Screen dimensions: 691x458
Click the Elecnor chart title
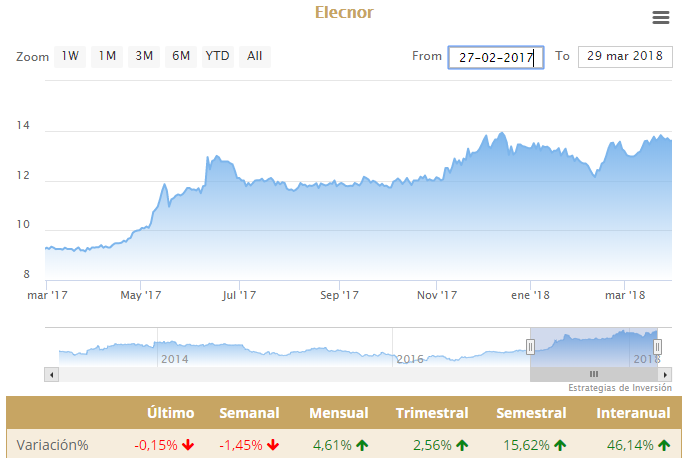coord(344,12)
